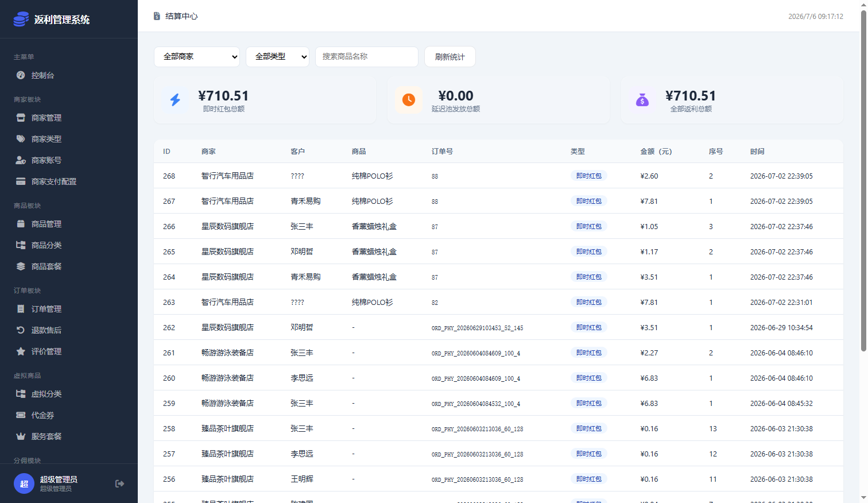Click amount ¥2.27 in row 261
Image resolution: width=868 pixels, height=503 pixels.
(649, 353)
